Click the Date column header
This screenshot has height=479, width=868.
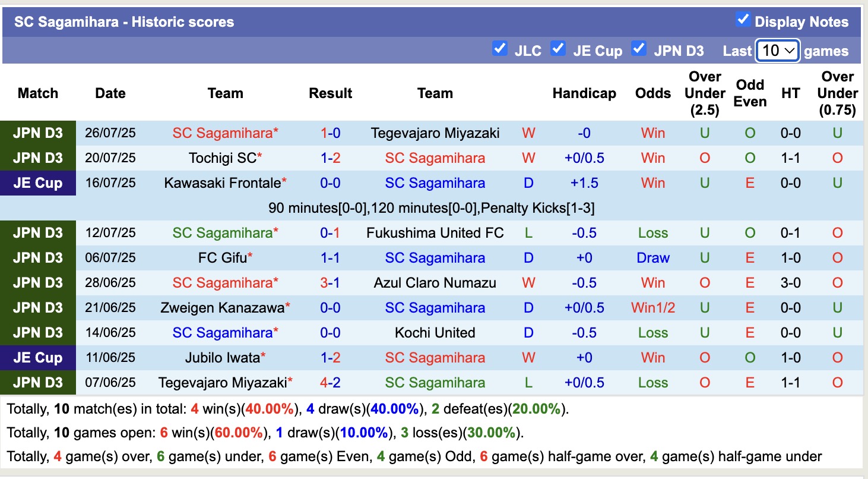point(110,93)
